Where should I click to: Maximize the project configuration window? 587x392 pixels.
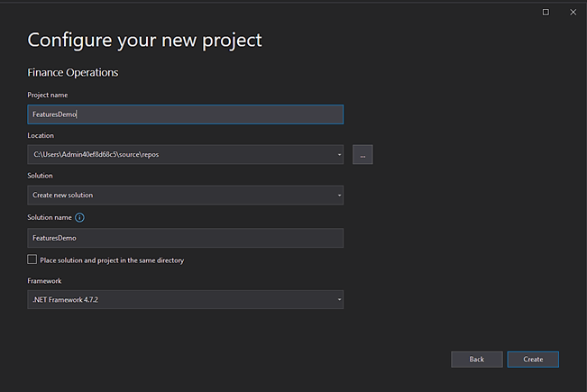point(546,12)
